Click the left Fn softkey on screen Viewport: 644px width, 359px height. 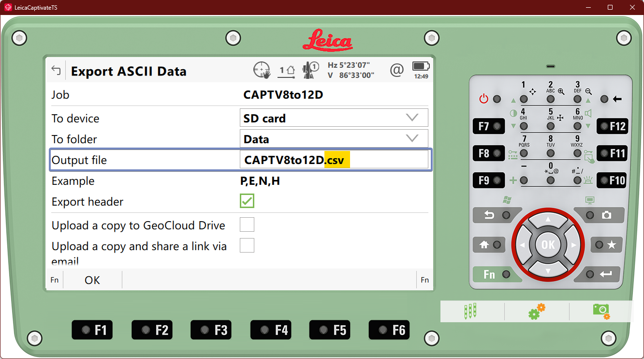[55, 280]
